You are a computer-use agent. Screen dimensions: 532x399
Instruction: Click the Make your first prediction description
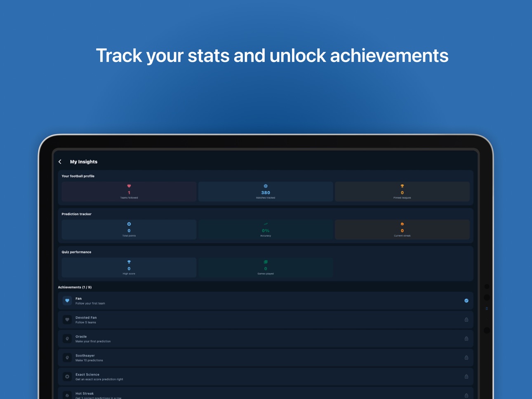(x=93, y=341)
